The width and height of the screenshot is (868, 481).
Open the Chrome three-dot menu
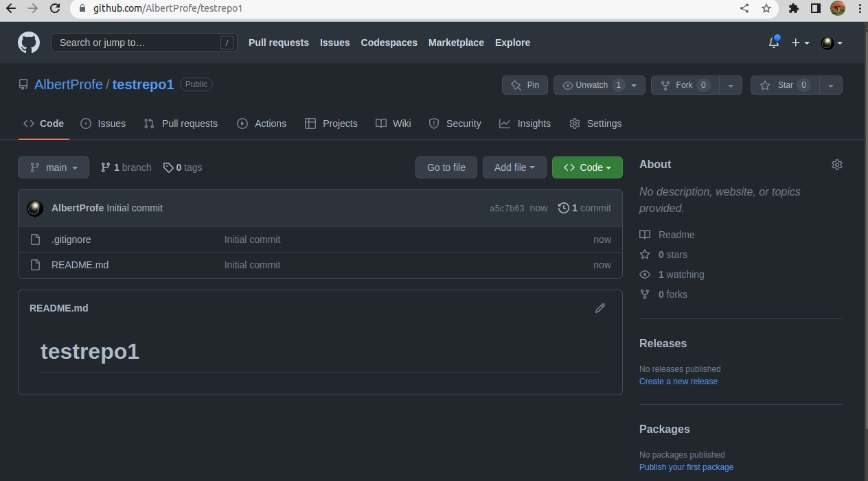(860, 9)
